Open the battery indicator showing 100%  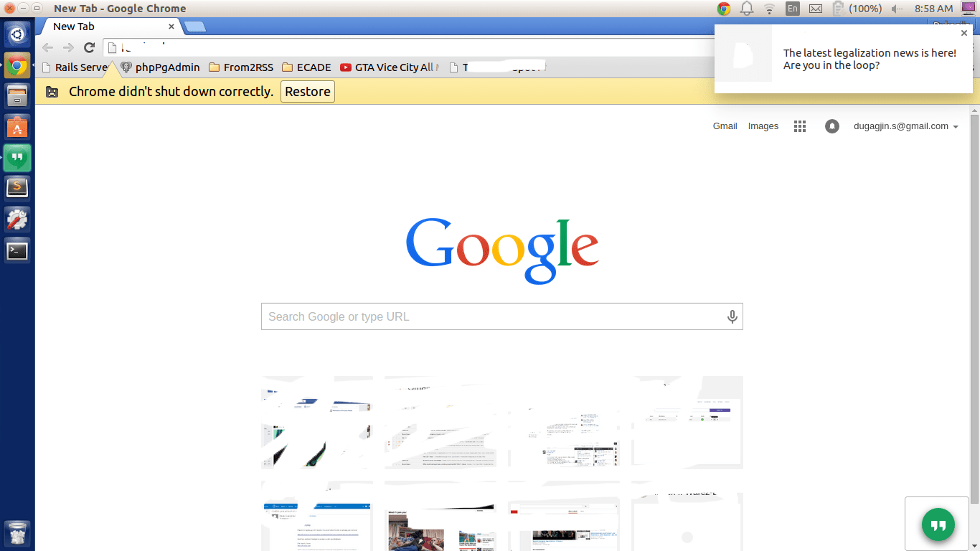pyautogui.click(x=857, y=9)
